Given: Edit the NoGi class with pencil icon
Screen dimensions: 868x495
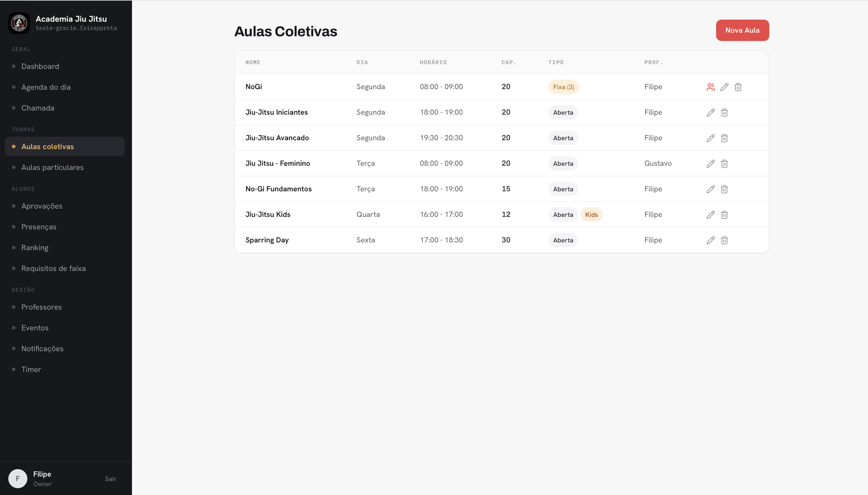Looking at the screenshot, I should (724, 87).
